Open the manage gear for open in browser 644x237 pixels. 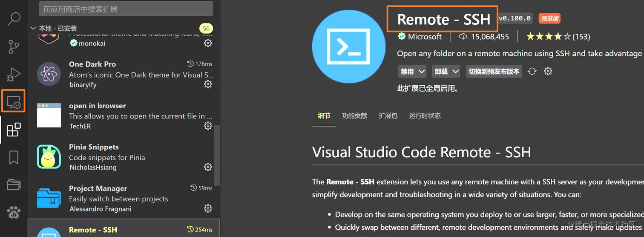pos(208,126)
